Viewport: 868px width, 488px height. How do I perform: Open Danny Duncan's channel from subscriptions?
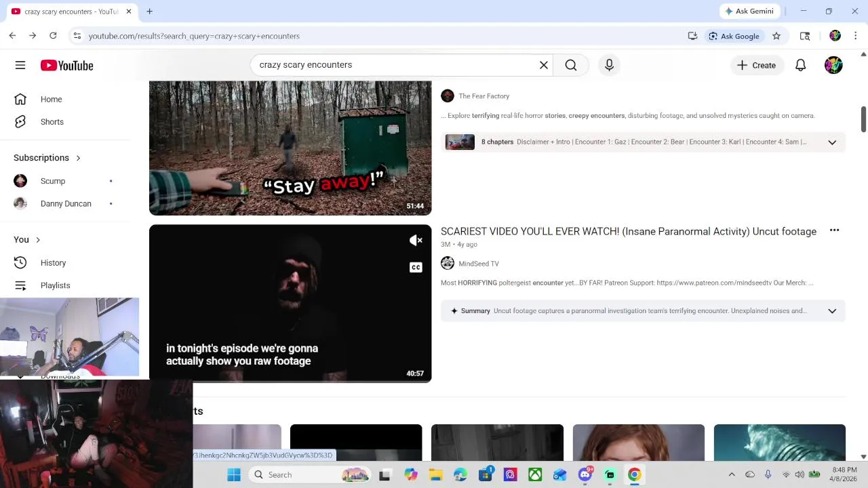coord(65,203)
